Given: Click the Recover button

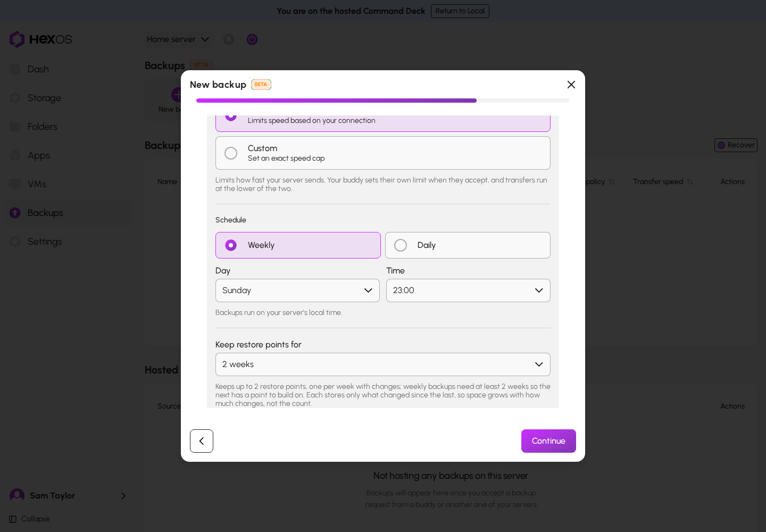Looking at the screenshot, I should 736,145.
